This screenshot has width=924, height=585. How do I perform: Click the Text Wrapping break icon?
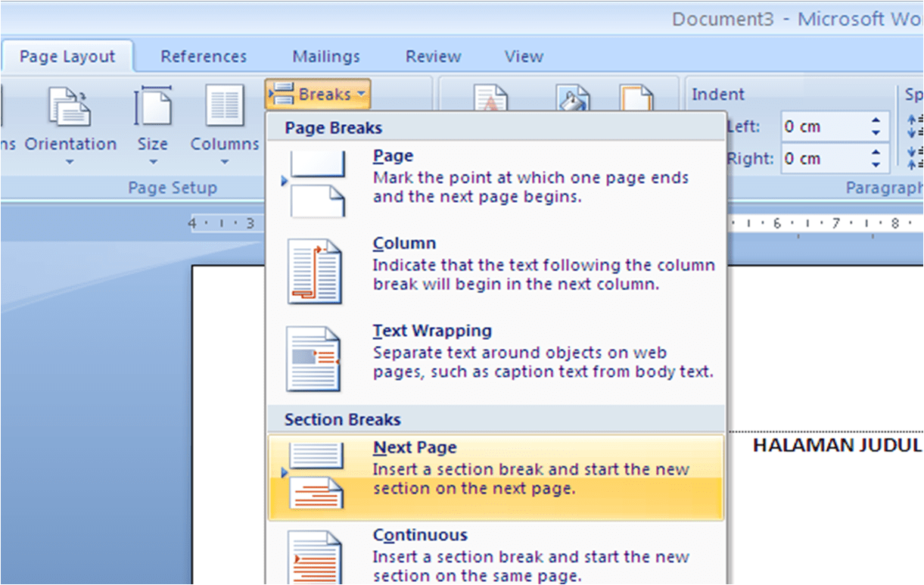(x=314, y=359)
